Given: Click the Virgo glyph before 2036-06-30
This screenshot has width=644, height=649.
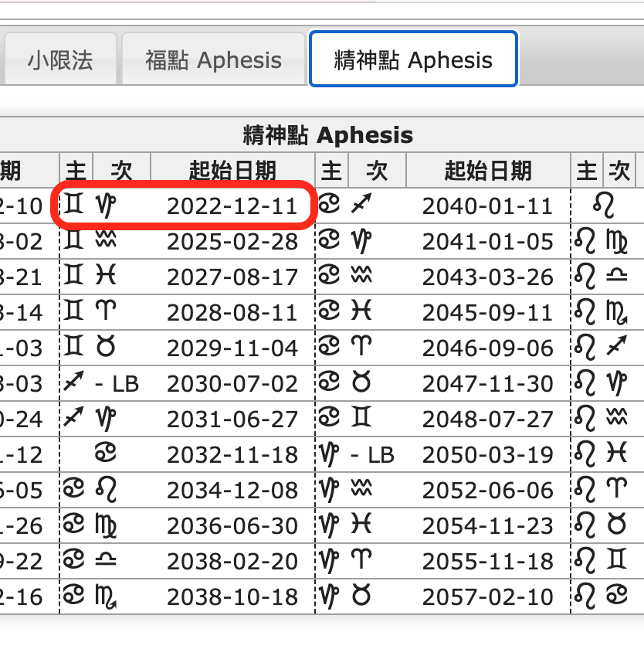Looking at the screenshot, I should 106,525.
